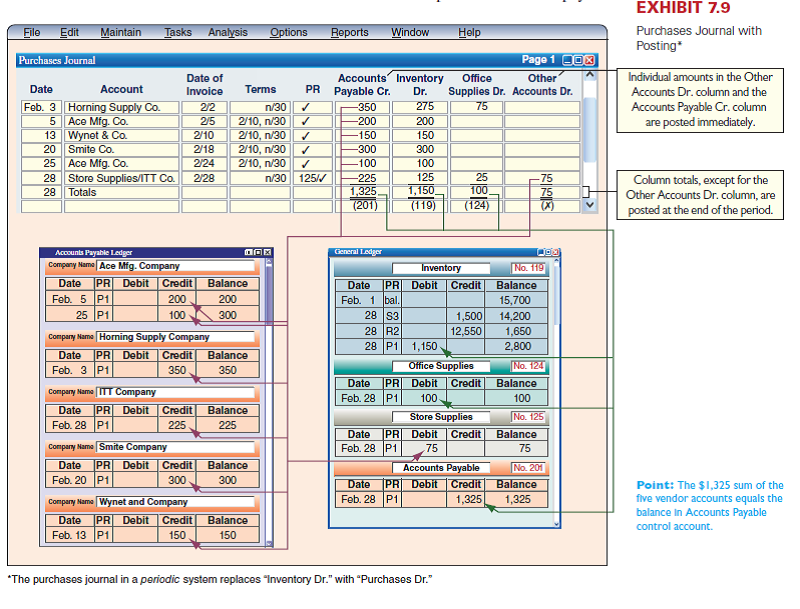This screenshot has width=800, height=609.
Task: Open the Tasks menu
Action: (x=177, y=32)
